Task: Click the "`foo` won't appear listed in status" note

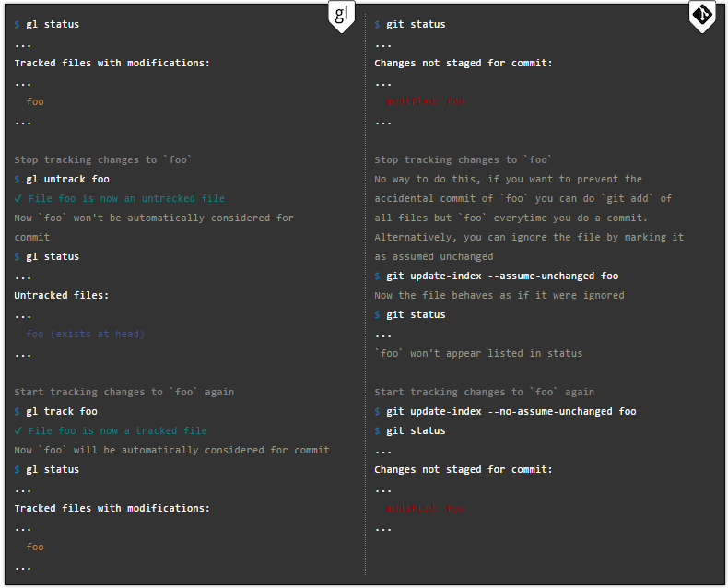Action: (478, 353)
